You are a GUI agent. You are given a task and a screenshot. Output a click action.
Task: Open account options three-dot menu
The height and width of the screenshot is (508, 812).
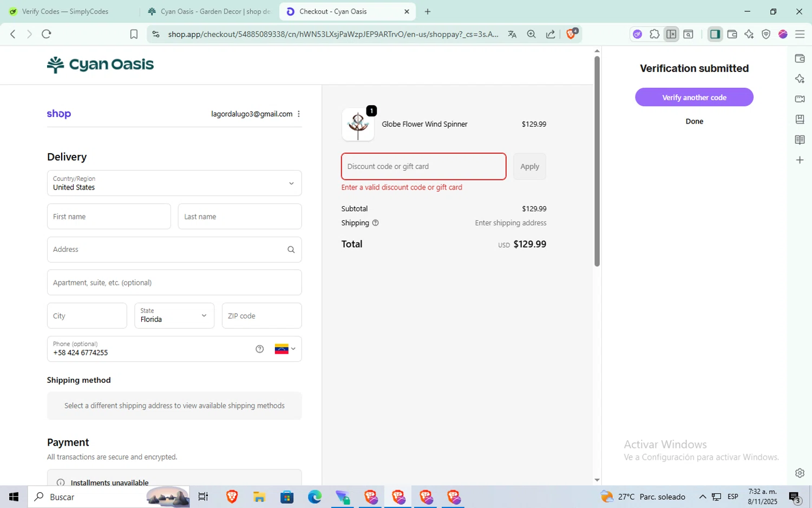click(299, 114)
